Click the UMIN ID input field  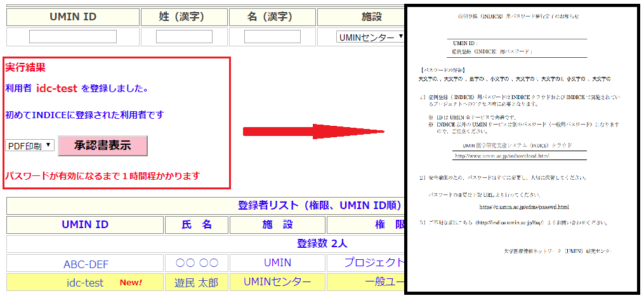73,37
